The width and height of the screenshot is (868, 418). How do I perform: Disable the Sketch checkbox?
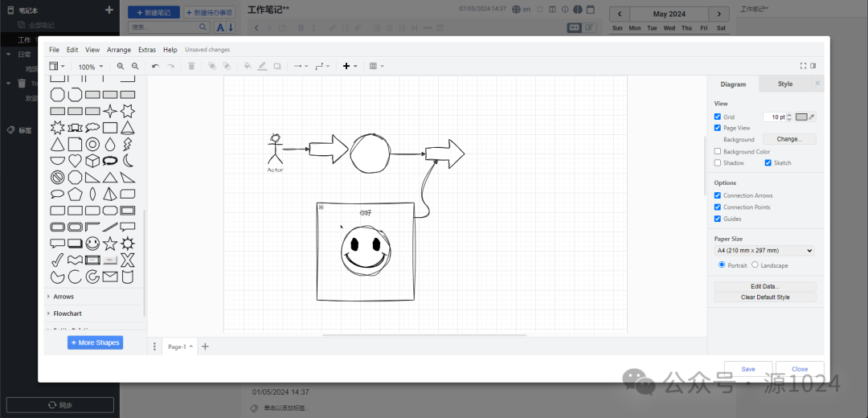(768, 162)
